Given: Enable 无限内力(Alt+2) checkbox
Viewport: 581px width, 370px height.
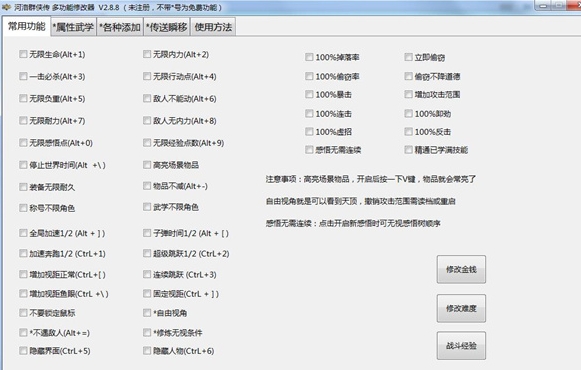Looking at the screenshot, I should (147, 54).
